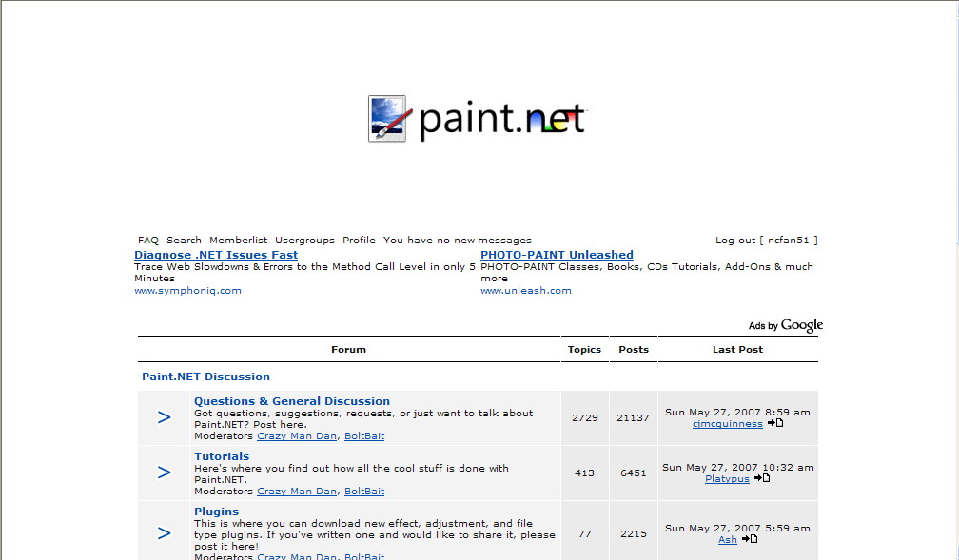Open Ash user profile
Viewport: 959px width, 560px height.
(727, 539)
